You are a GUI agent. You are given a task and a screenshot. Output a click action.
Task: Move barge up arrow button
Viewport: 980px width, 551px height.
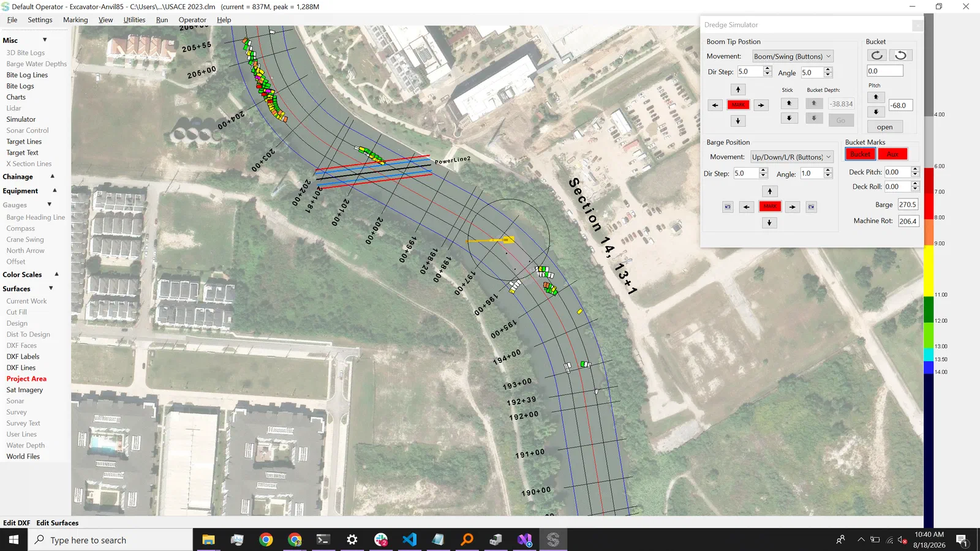(770, 191)
